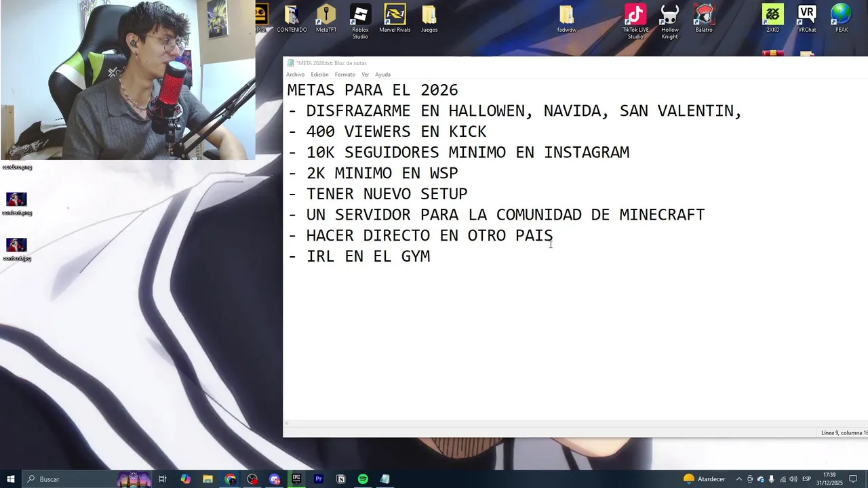Switch to Notepad on the taskbar
This screenshot has height=488, width=868.
[x=385, y=479]
